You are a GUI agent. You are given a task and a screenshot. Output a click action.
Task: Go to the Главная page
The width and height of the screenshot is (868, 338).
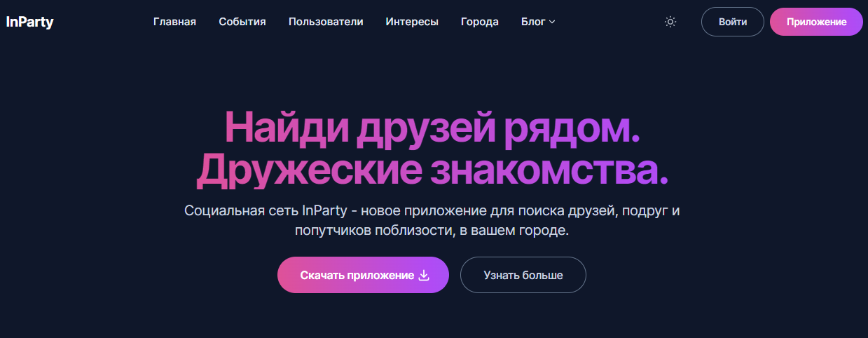(x=174, y=22)
